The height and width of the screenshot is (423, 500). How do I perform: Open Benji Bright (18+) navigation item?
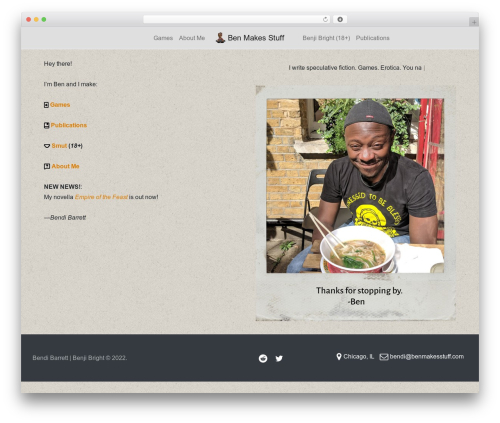(326, 38)
